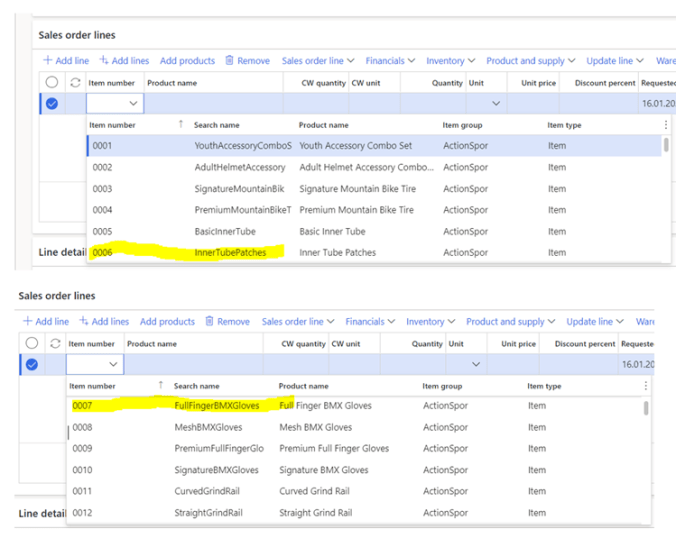Toggle select-all circle in grid header above item 0001 list

(x=52, y=83)
